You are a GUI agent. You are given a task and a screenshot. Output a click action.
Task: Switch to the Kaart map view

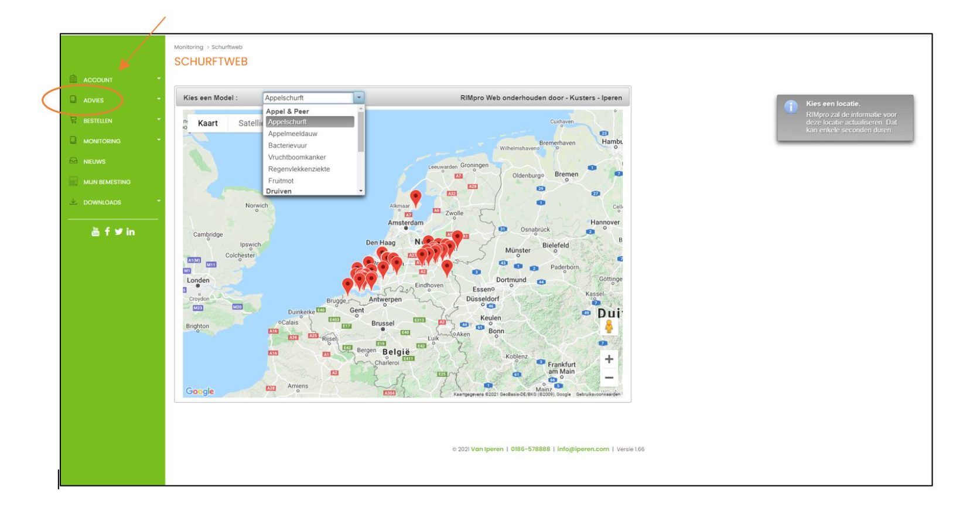tap(207, 123)
